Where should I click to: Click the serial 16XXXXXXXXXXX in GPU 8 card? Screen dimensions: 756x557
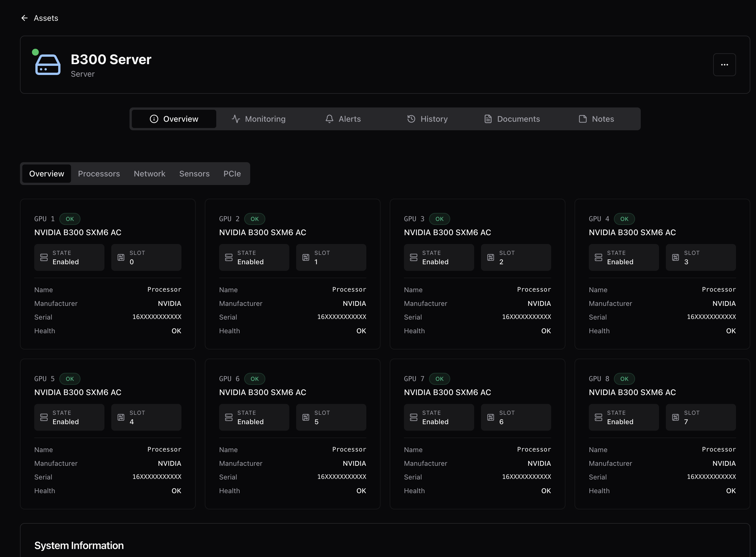(x=711, y=477)
